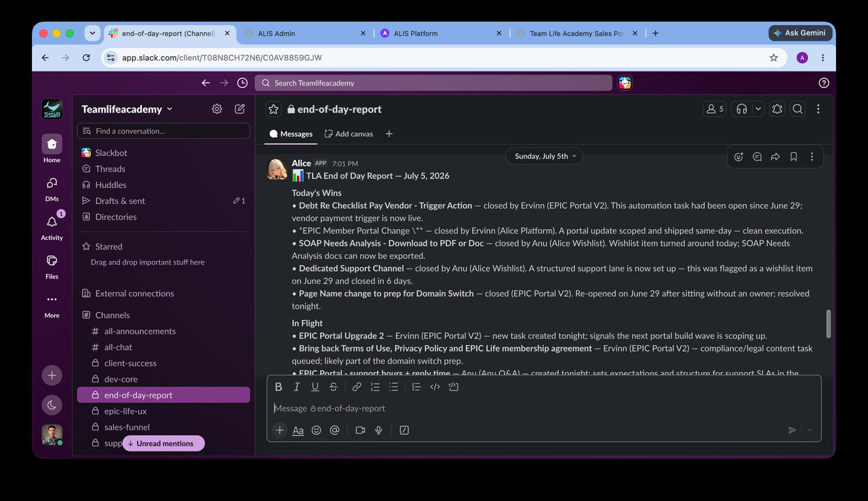Open Sunday, July 5th date dropdown
868x501 pixels.
[545, 156]
